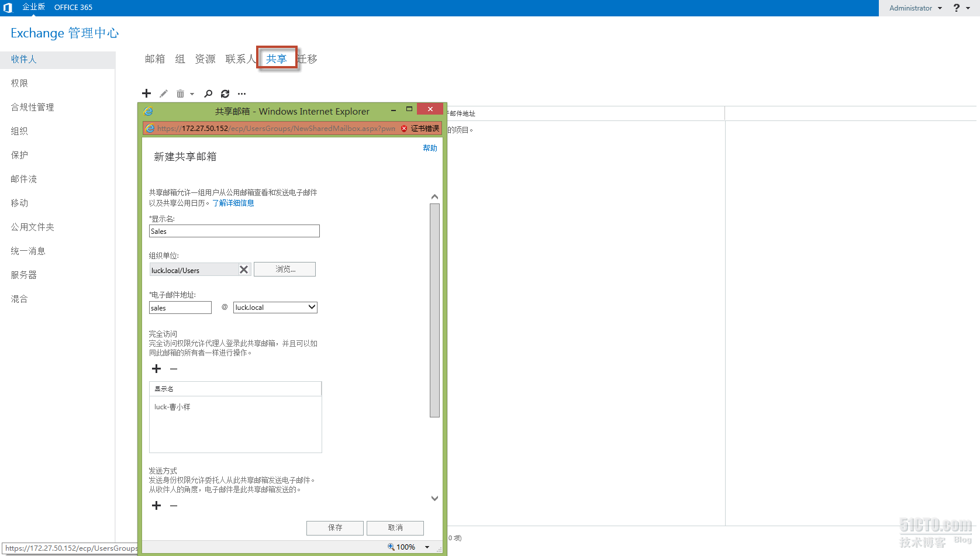Switch to the 邮箱 tab
Viewport: 980px width, 556px height.
click(155, 59)
